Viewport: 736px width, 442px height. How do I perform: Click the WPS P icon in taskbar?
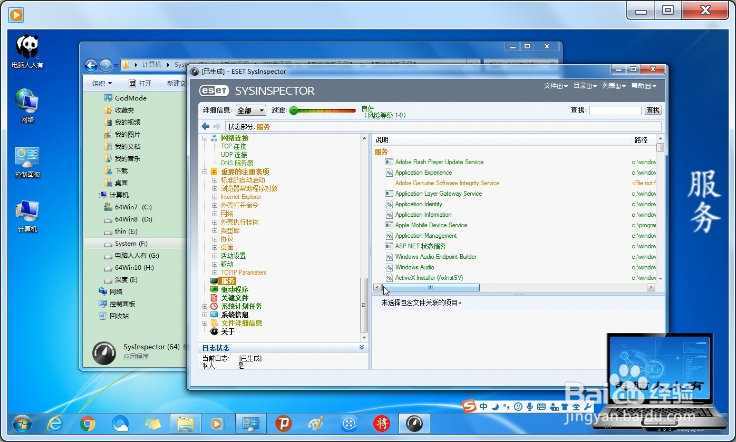[283, 424]
